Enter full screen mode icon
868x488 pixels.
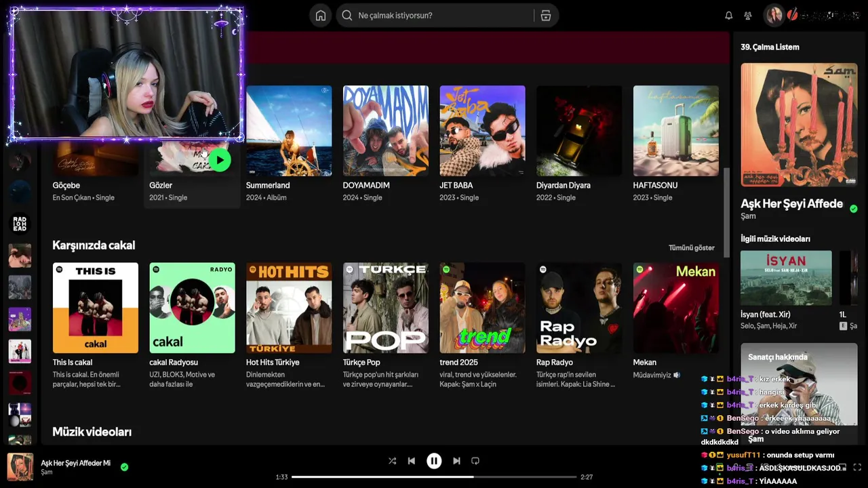pyautogui.click(x=858, y=468)
